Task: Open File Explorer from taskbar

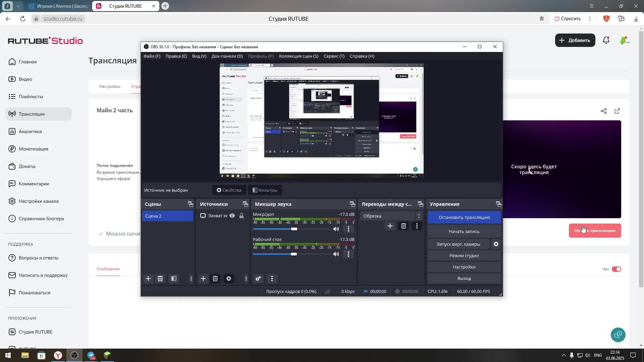Action: [25, 355]
